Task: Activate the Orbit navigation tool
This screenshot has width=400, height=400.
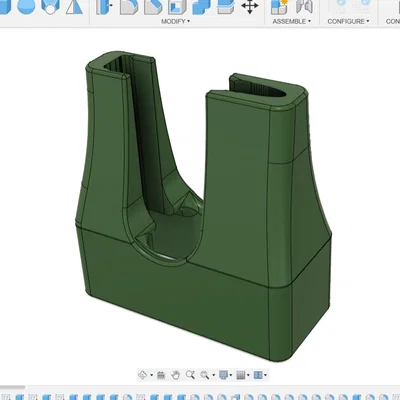Action: pos(143,375)
